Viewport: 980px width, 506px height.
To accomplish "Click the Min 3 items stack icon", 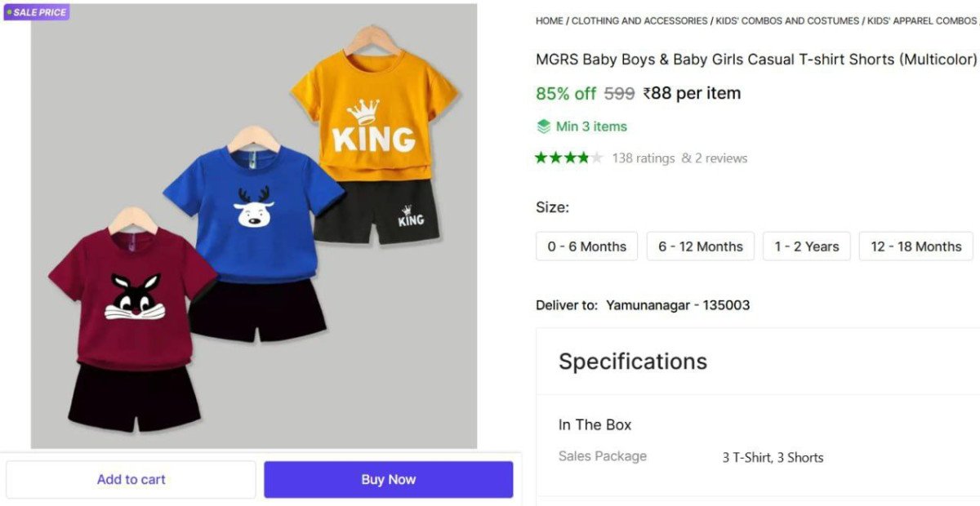I will [543, 126].
